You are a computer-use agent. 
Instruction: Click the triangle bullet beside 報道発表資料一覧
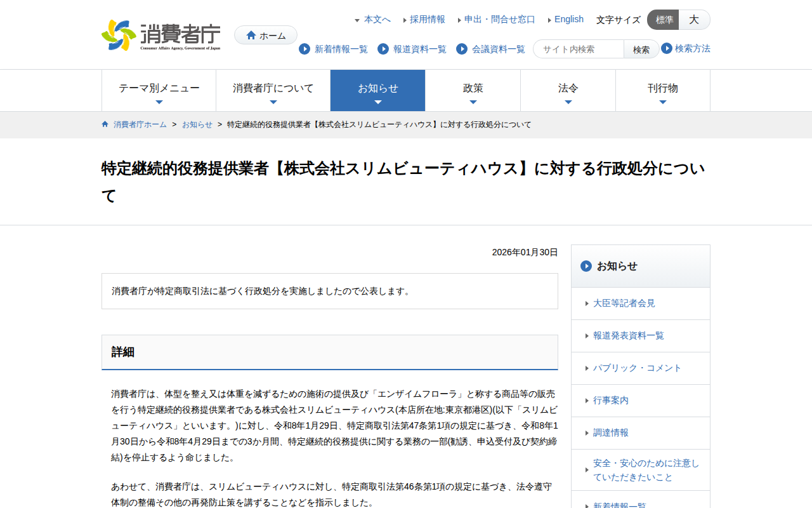pyautogui.click(x=587, y=336)
